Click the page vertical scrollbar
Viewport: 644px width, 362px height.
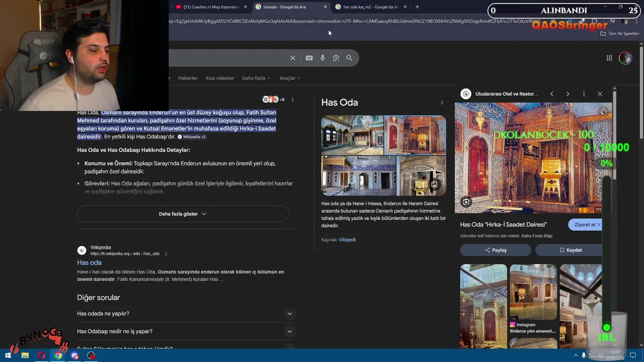[641, 93]
